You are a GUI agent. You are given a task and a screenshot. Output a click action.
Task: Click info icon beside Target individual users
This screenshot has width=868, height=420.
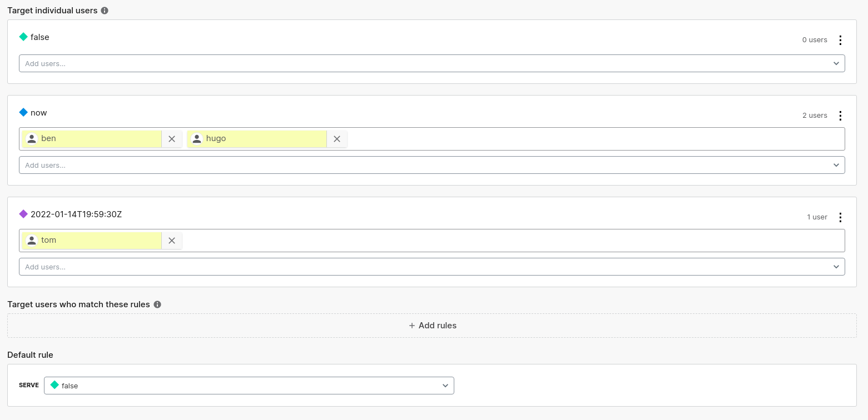105,11
